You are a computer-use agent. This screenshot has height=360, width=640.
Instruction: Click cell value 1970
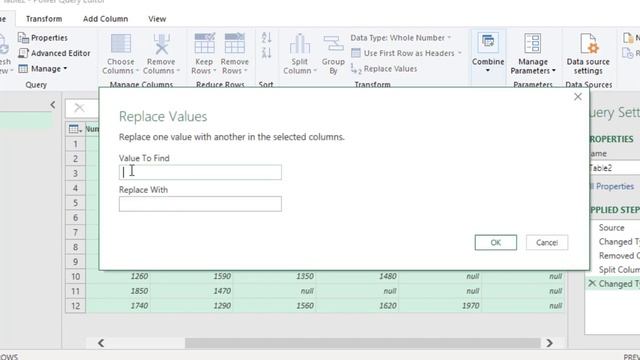pos(470,306)
